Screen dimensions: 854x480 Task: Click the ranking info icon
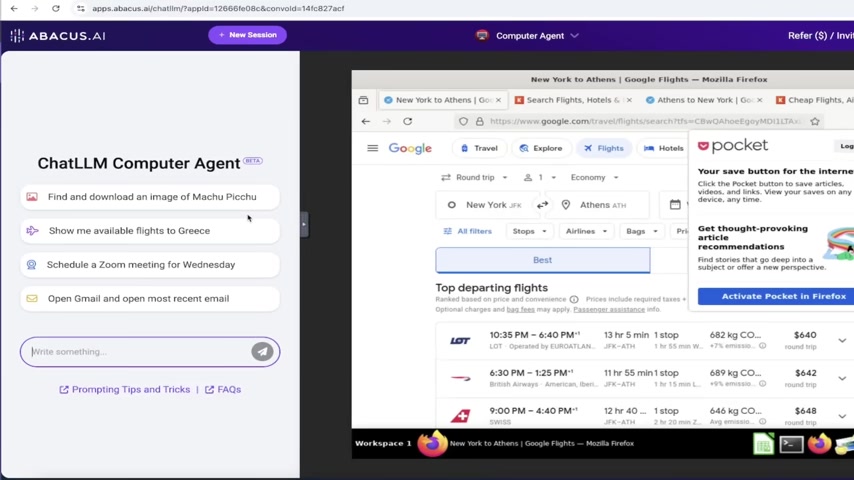(x=574, y=299)
